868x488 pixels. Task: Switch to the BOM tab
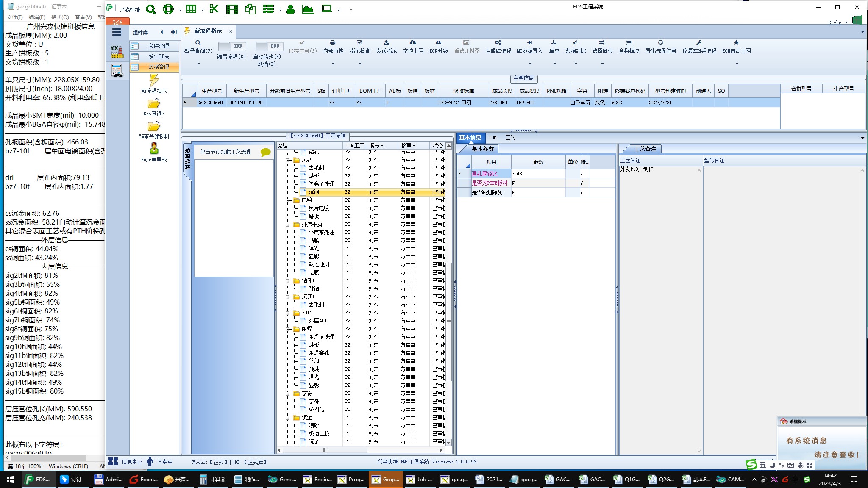pyautogui.click(x=492, y=137)
